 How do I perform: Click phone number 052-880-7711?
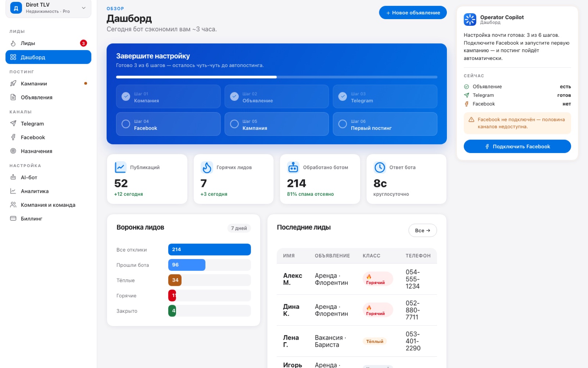[413, 310]
